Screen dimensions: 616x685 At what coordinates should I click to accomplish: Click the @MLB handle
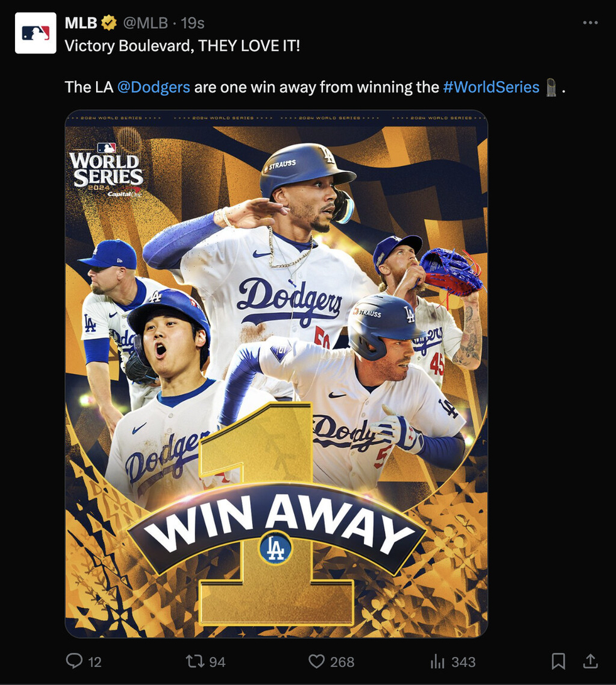click(145, 23)
